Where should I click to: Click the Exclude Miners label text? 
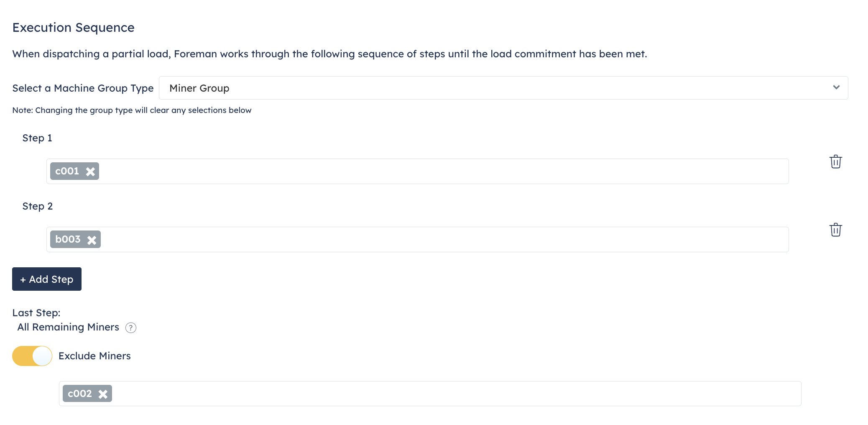click(94, 356)
